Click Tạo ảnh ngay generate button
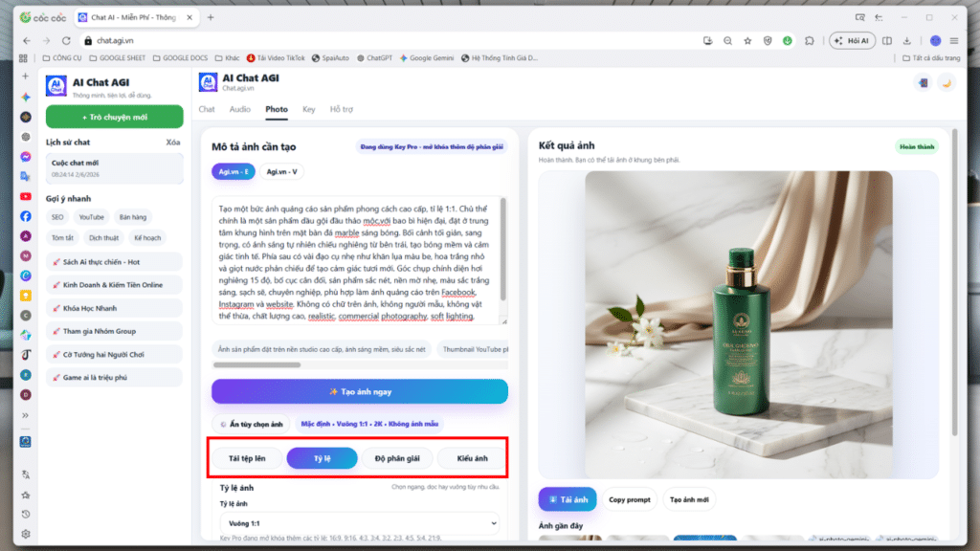This screenshot has height=551, width=980. [360, 391]
